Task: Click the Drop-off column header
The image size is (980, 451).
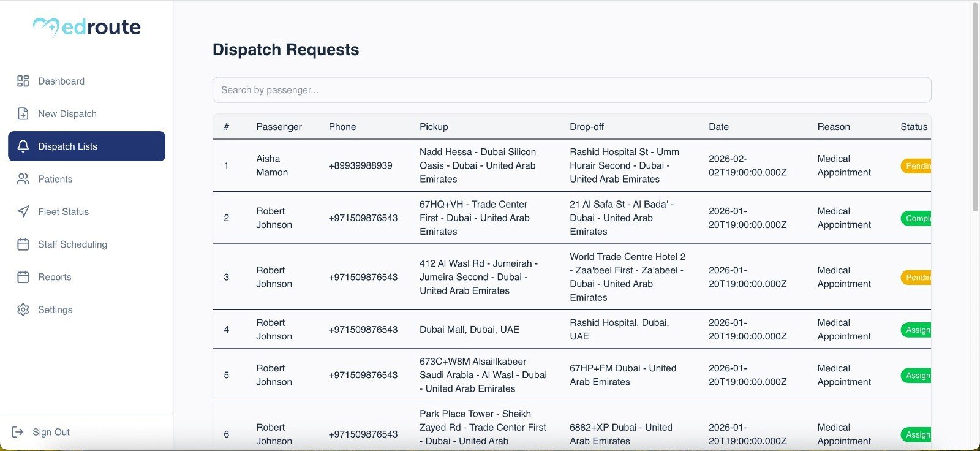Action: coord(586,126)
